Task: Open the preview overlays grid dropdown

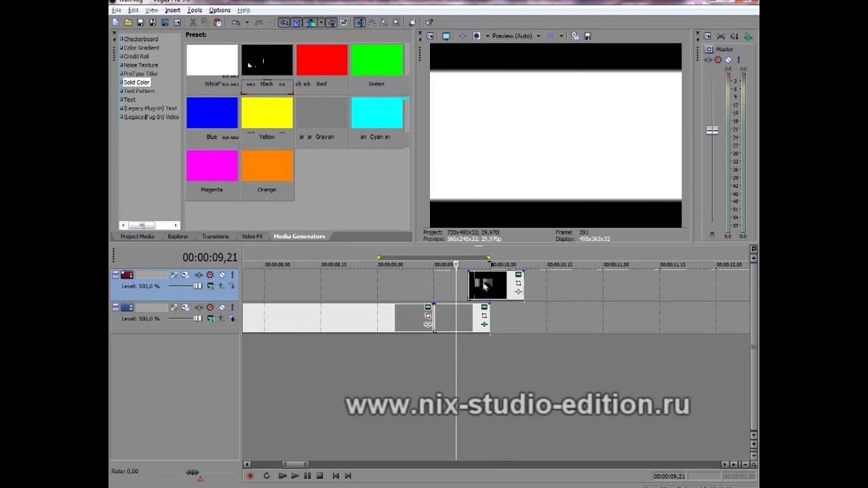Action: [561, 36]
